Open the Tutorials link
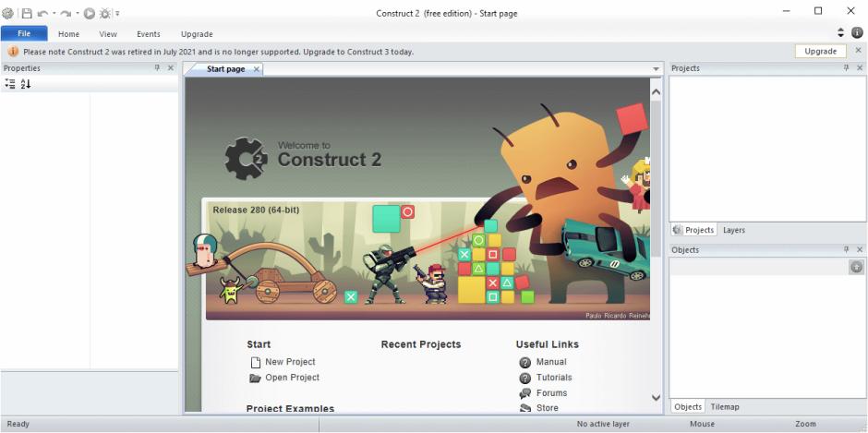868x433 pixels. pos(554,377)
